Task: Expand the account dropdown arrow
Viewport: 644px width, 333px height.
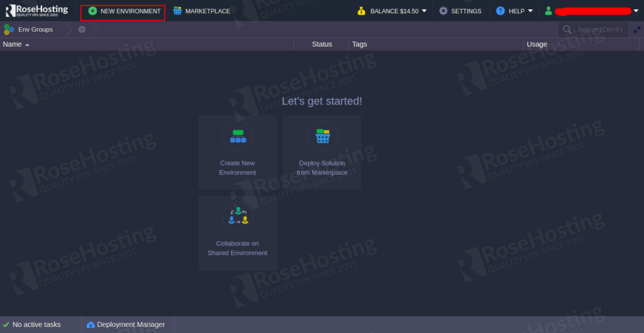Action: 636,11
